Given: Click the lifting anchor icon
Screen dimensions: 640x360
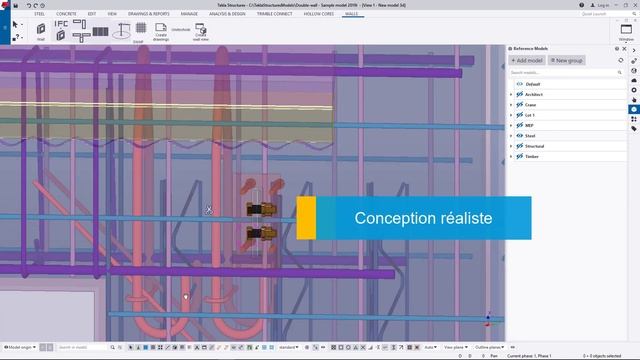Looking at the screenshot, I should tap(122, 31).
